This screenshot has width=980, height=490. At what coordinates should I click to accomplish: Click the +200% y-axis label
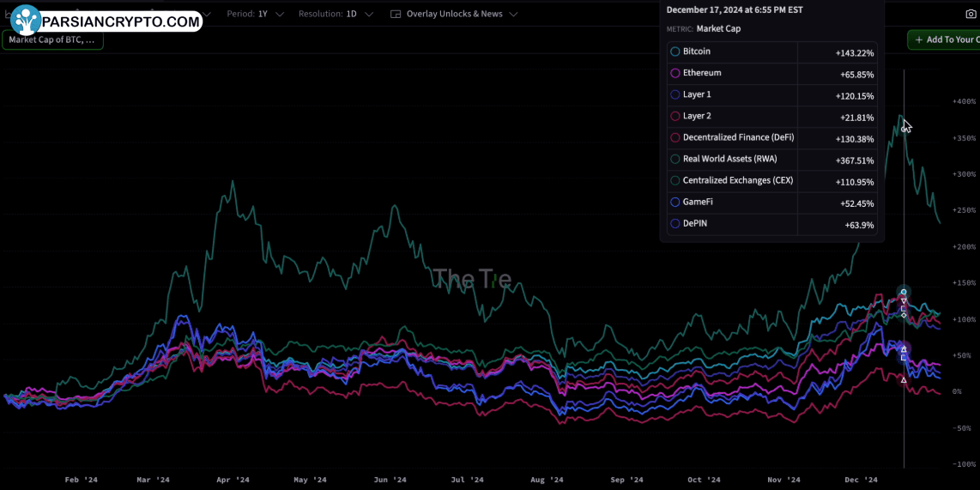tap(964, 246)
